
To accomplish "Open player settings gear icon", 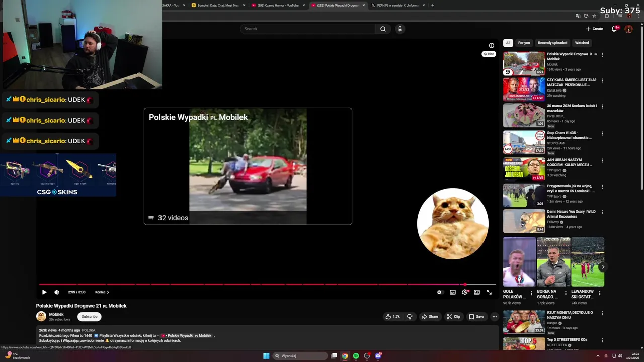I will coord(465,292).
